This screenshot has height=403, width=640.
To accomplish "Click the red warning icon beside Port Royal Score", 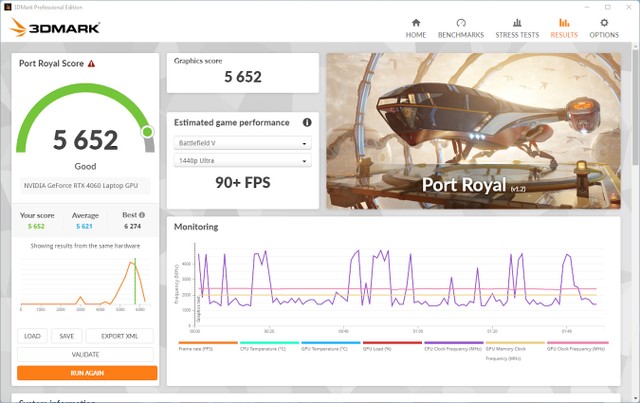I will coord(91,64).
